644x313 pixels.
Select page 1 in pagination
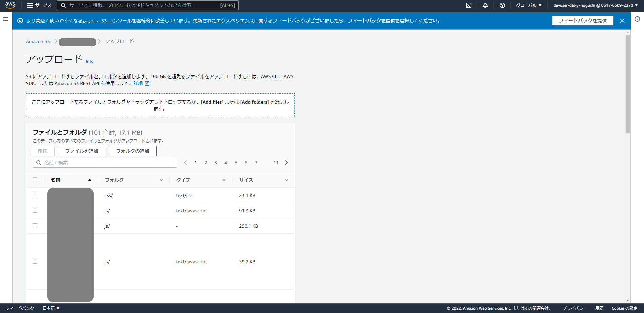tap(196, 163)
